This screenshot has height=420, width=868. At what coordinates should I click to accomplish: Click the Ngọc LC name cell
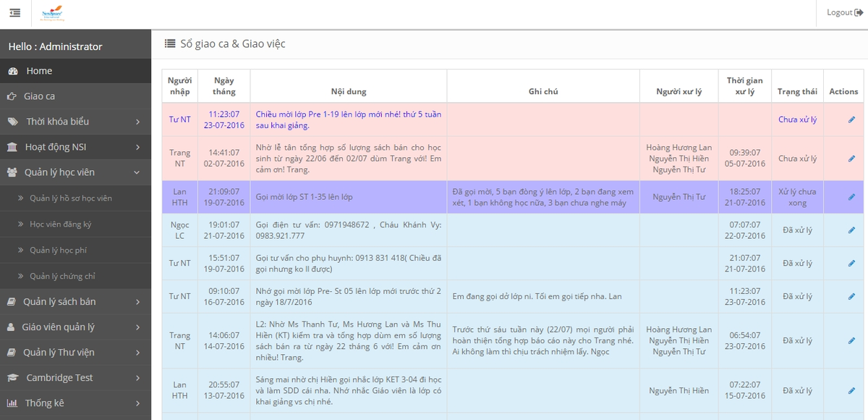click(x=179, y=230)
